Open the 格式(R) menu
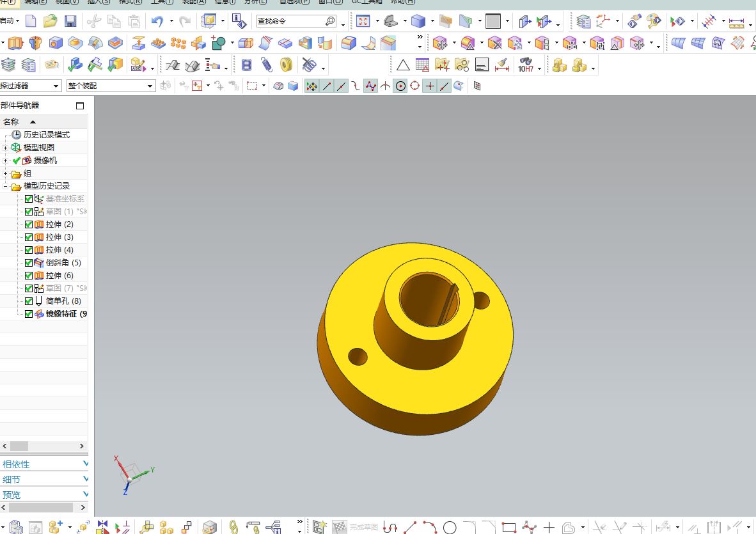Screen dimensions: 756x534 click(x=130, y=2)
